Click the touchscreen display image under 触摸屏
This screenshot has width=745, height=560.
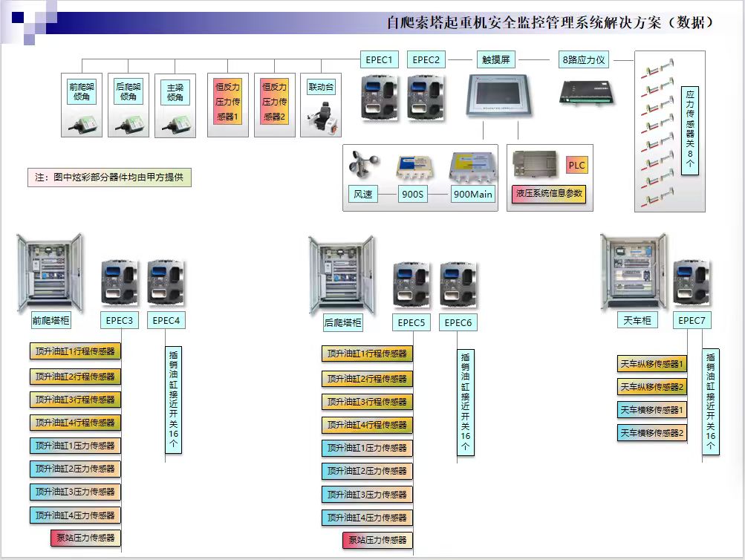498,96
